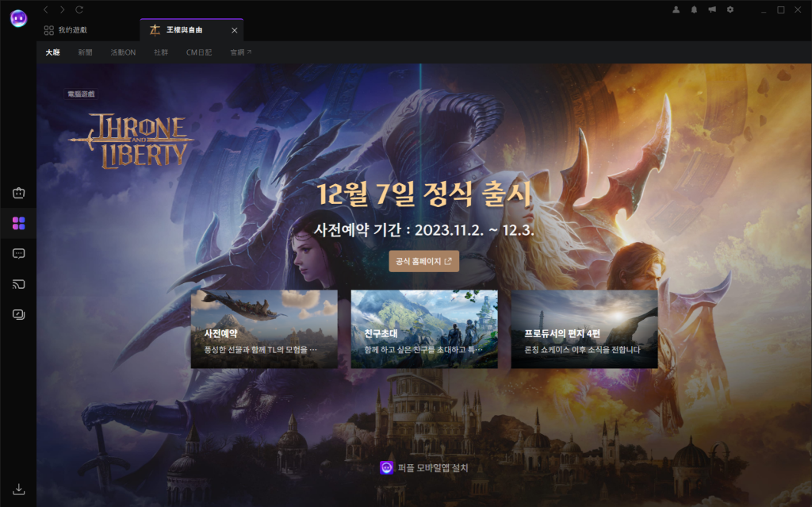This screenshot has width=812, height=507.
Task: Open the 官網 external link
Action: [x=240, y=52]
